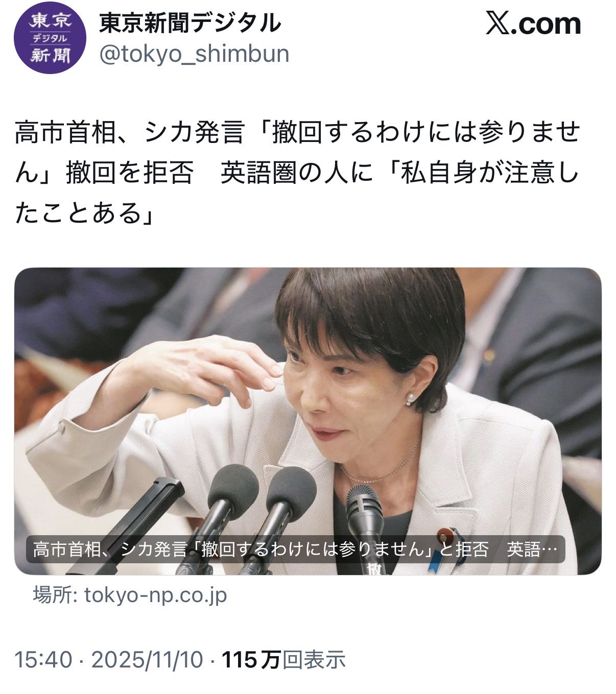Open the article preview photo card

[307, 421]
